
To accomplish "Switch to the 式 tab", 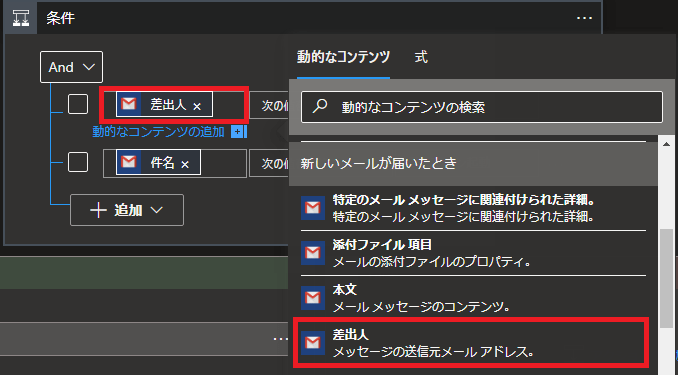I will click(x=421, y=57).
